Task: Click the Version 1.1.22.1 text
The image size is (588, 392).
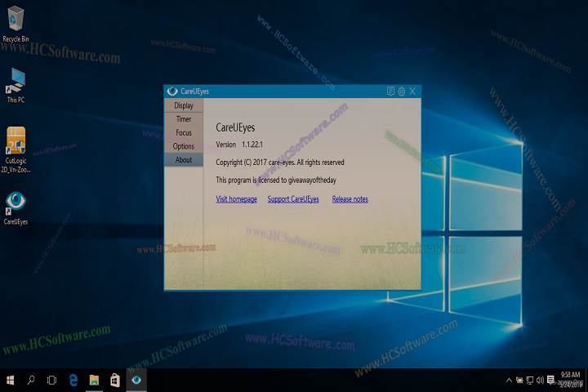Action: 239,145
